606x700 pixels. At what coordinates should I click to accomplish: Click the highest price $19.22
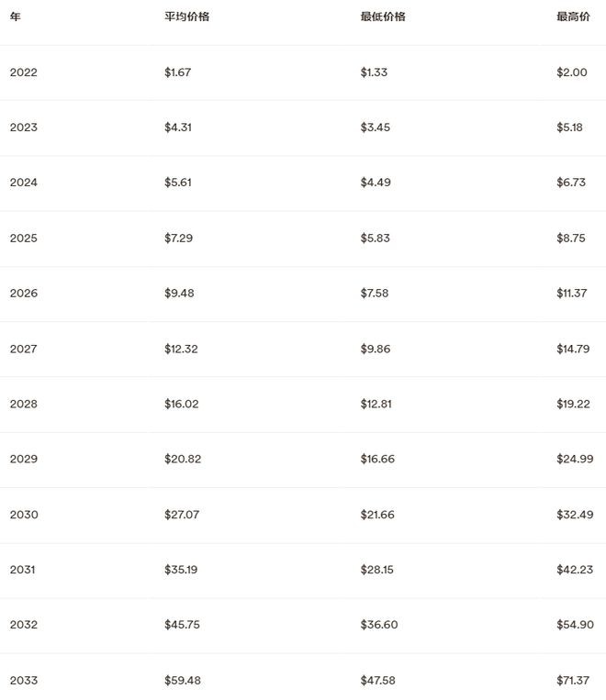point(574,405)
